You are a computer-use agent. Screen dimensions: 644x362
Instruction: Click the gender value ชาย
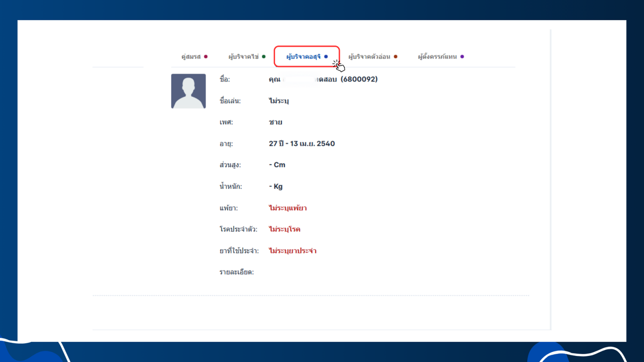tap(276, 122)
